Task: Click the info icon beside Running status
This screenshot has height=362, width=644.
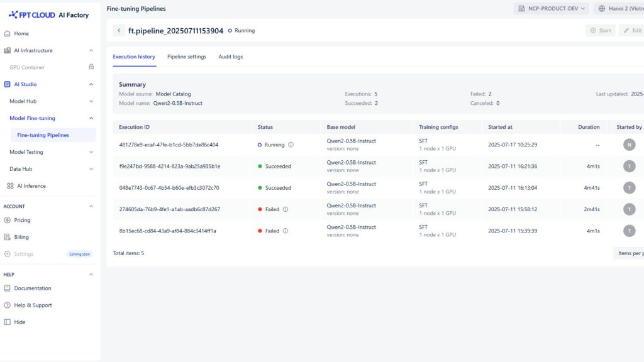Action: click(291, 145)
